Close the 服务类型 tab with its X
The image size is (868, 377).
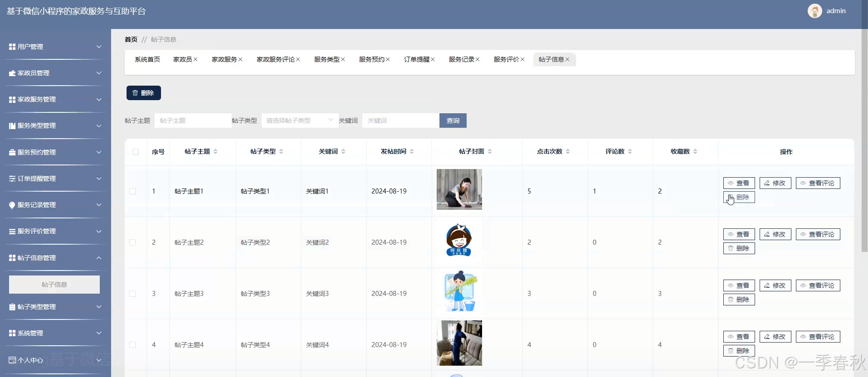click(343, 59)
